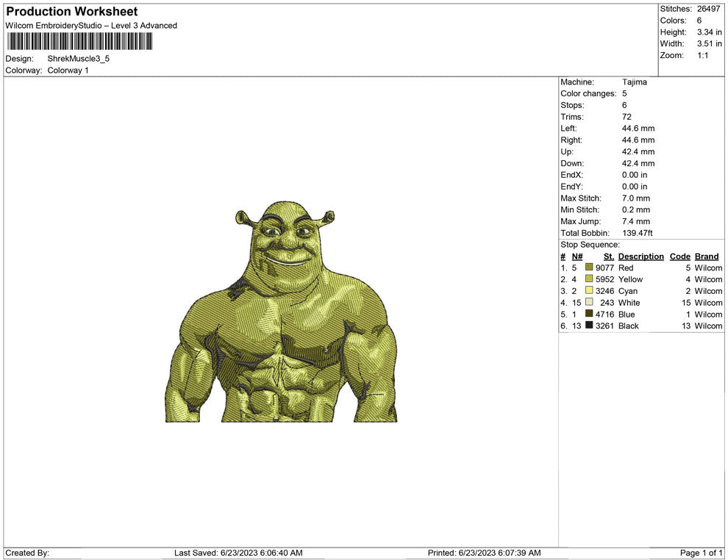Click the Max Stitch value '7.0 mm'

636,198
